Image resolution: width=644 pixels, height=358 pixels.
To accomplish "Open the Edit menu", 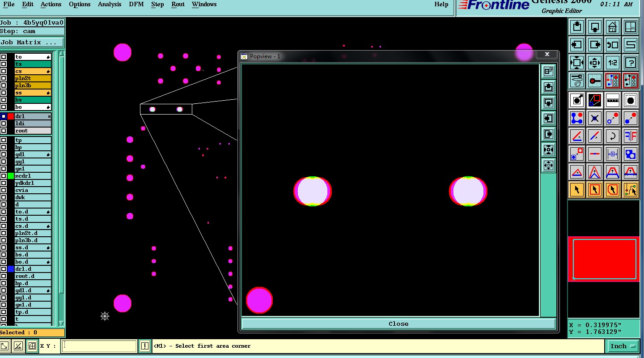I will coord(28,4).
